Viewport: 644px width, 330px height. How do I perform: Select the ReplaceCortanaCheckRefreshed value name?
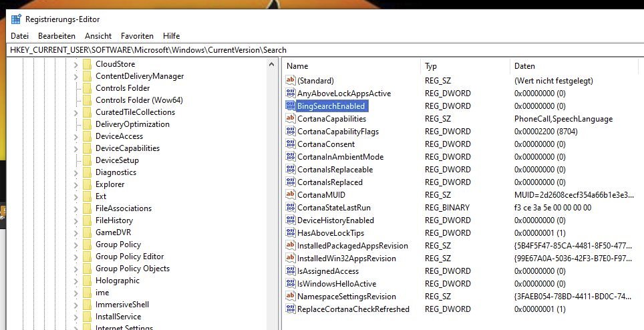(353, 309)
